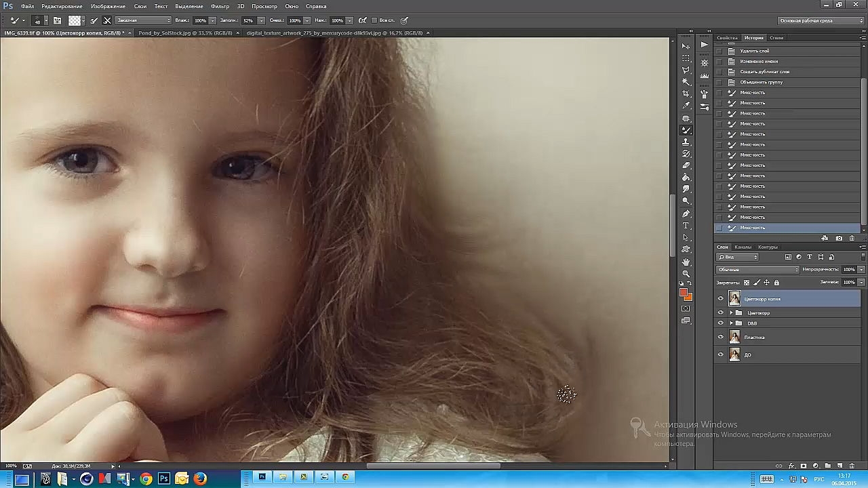The width and height of the screenshot is (868, 488).
Task: Enable the 'Все сл.' sample all layers checkbox
Action: pos(374,20)
